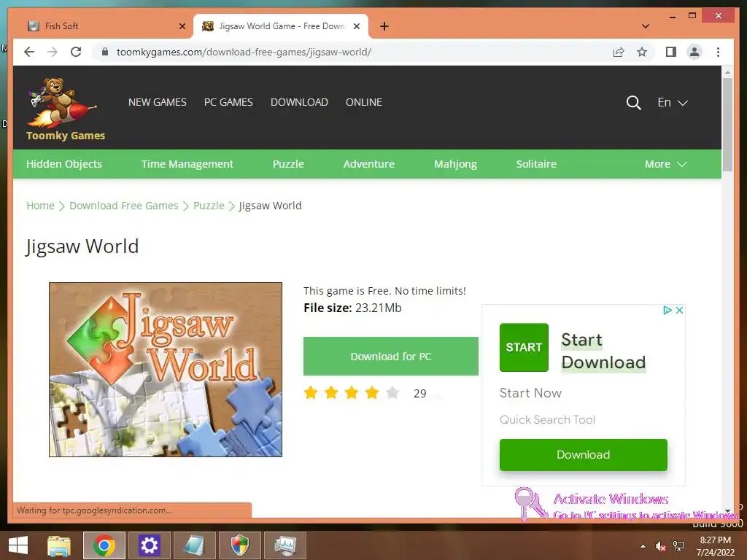Show hidden tray icons arrow
Screen dimensions: 747x560
pyautogui.click(x=643, y=546)
